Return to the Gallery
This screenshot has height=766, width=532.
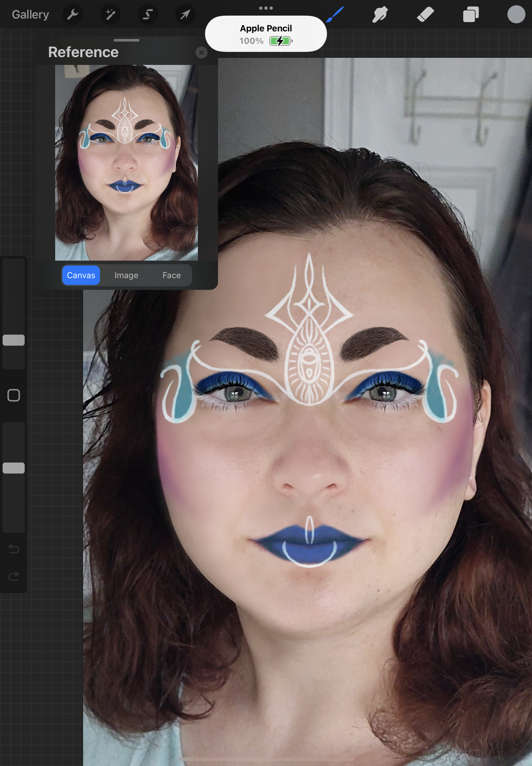(x=30, y=15)
